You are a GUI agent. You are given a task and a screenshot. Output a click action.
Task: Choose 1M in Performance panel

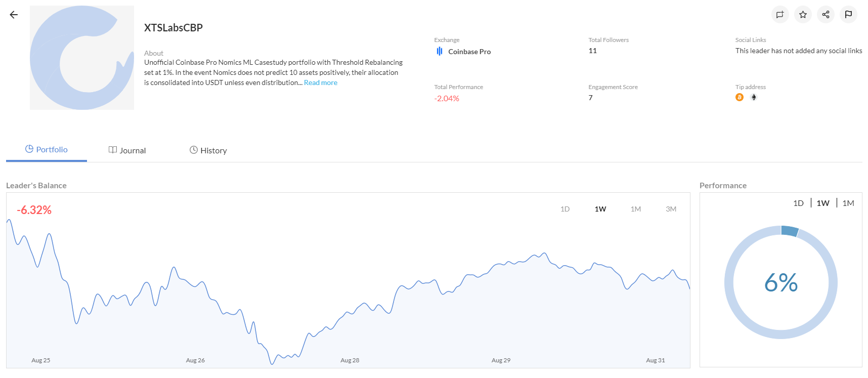[848, 203]
